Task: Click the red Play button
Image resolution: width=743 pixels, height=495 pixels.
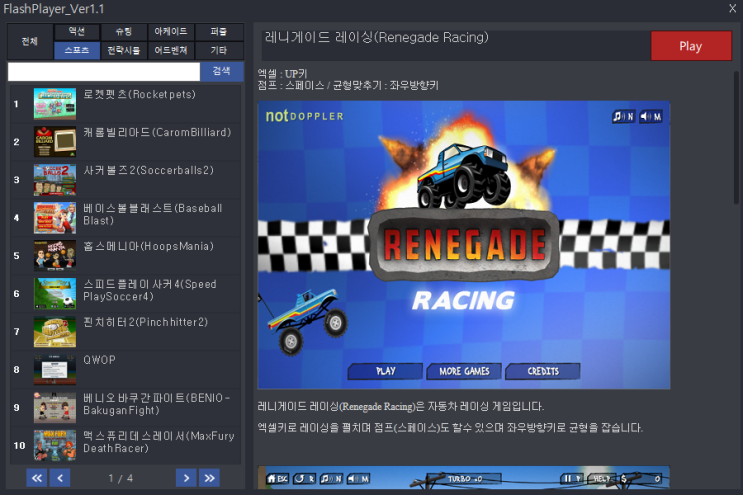Action: click(691, 46)
